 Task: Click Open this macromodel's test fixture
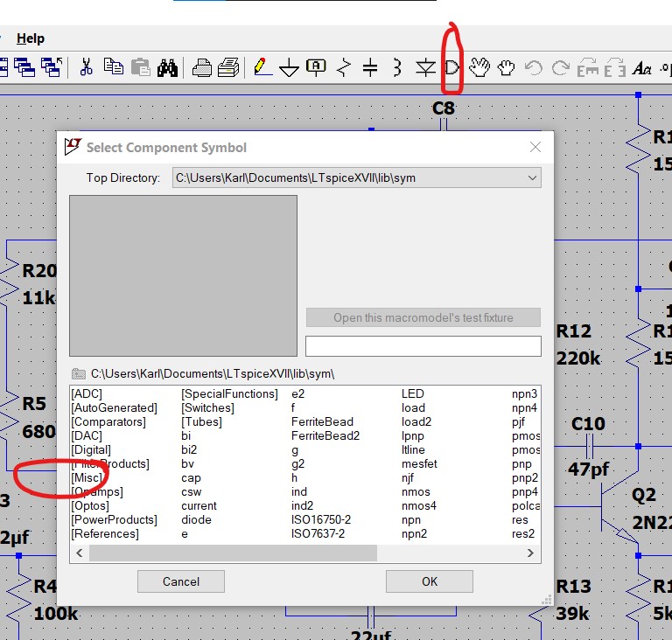point(423,317)
